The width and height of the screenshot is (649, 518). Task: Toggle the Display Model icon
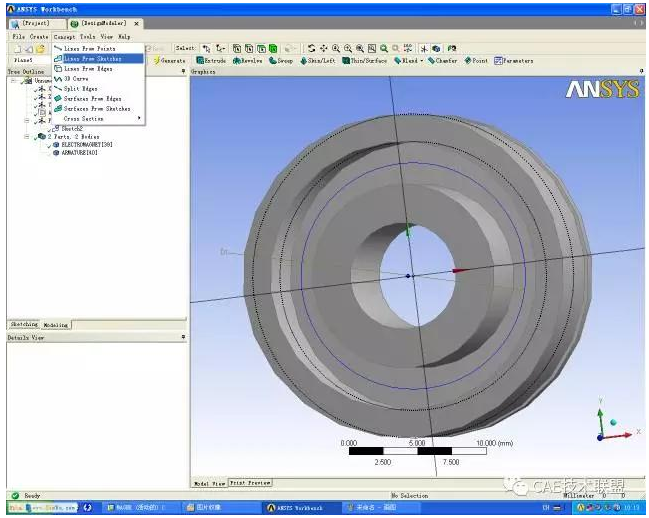pyautogui.click(x=436, y=48)
